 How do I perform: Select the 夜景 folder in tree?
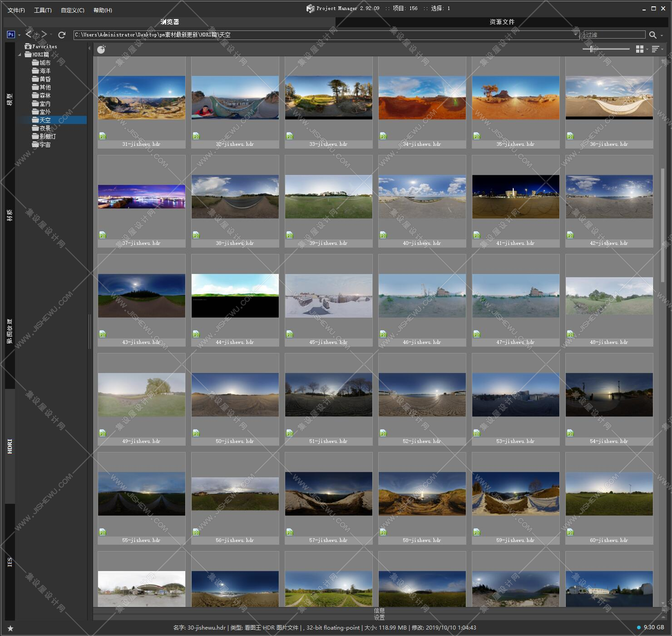point(45,128)
